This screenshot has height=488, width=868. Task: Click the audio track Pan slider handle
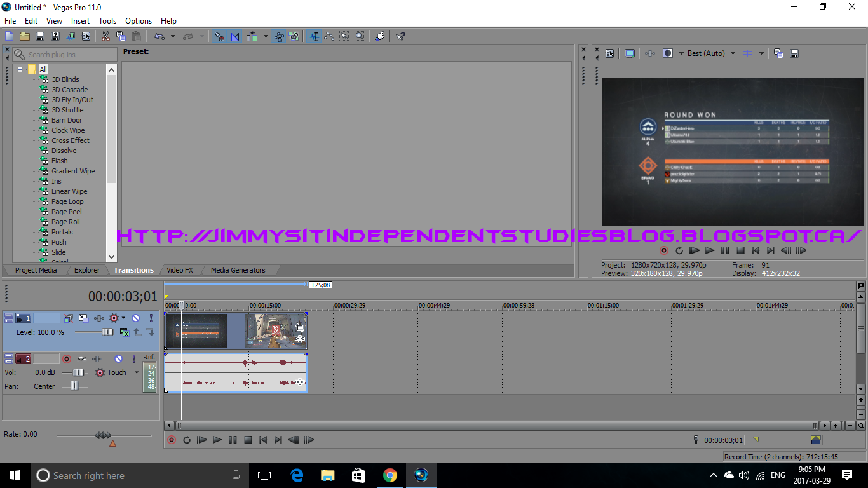pyautogui.click(x=75, y=386)
